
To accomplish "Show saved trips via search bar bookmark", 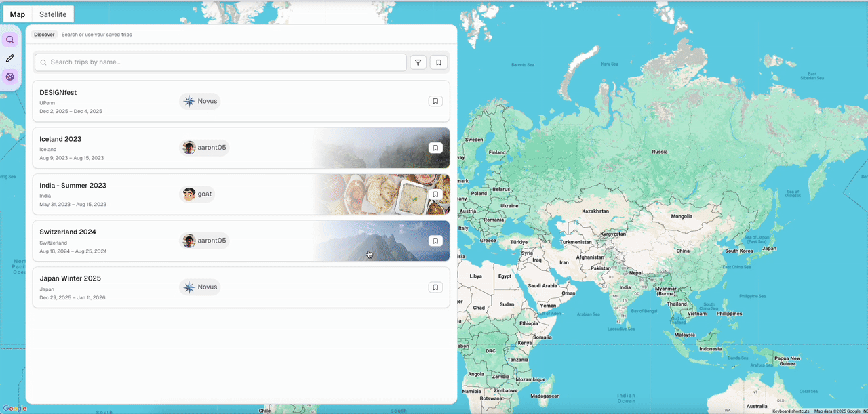I will (439, 62).
